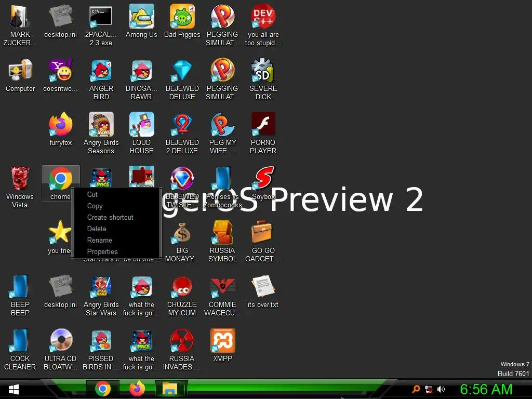Launch Firefox from the taskbar
The image size is (532, 399).
coord(137,389)
